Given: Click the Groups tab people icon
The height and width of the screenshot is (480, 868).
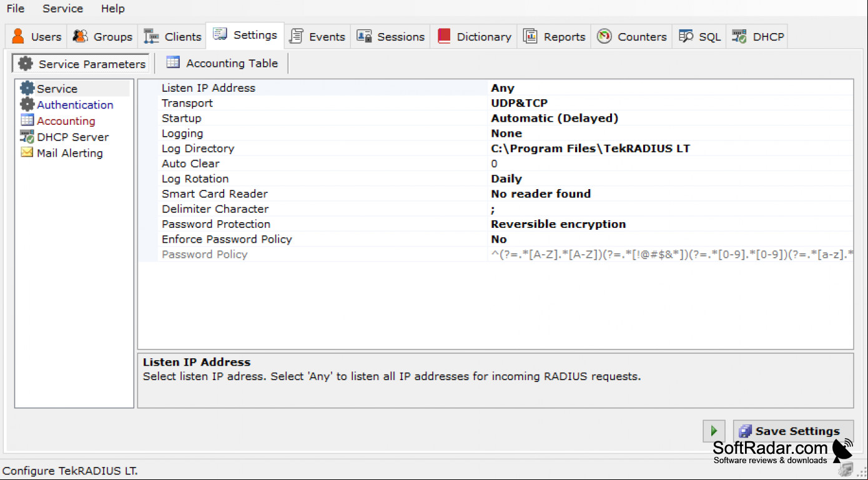Looking at the screenshot, I should [80, 36].
